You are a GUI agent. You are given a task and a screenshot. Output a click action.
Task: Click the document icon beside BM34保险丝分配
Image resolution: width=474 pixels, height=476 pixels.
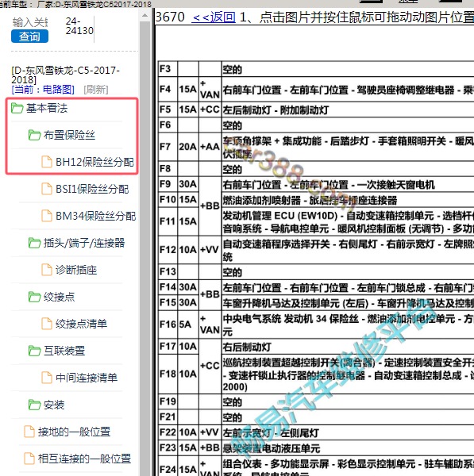(47, 216)
